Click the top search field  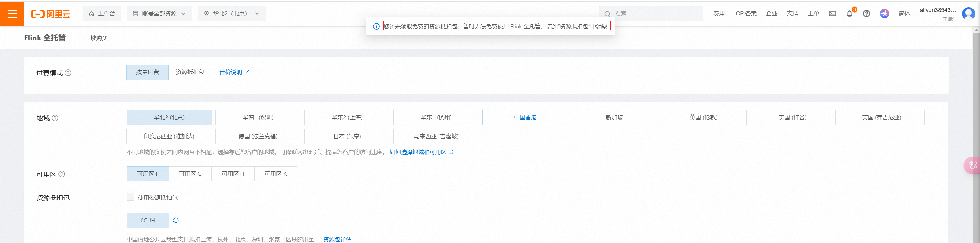pos(650,14)
